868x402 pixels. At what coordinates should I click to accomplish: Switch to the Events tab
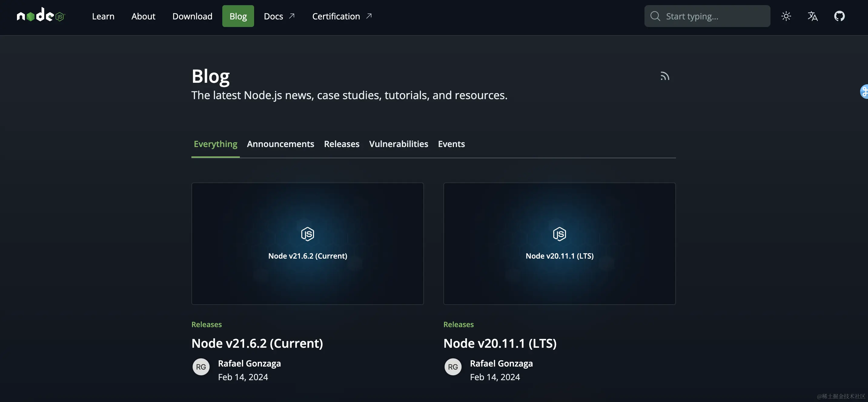point(452,144)
